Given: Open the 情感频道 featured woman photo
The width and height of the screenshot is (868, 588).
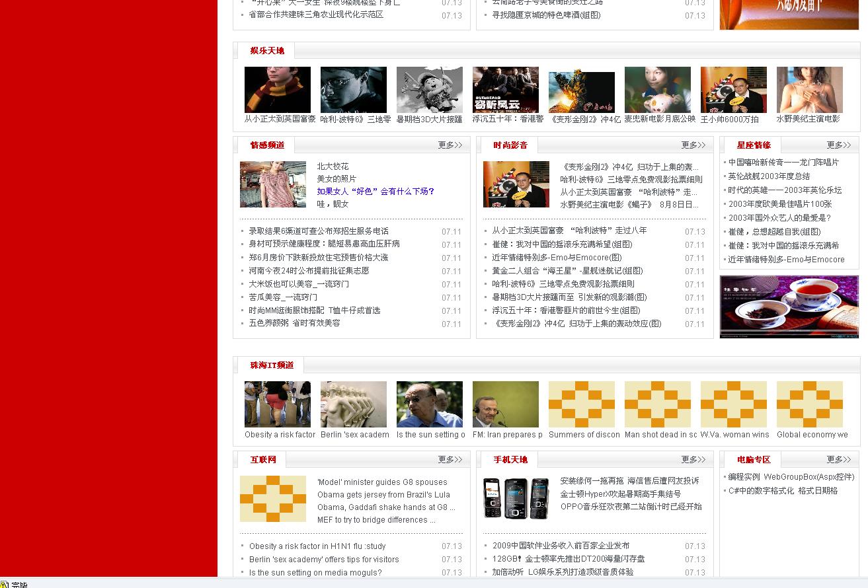Looking at the screenshot, I should [x=273, y=184].
